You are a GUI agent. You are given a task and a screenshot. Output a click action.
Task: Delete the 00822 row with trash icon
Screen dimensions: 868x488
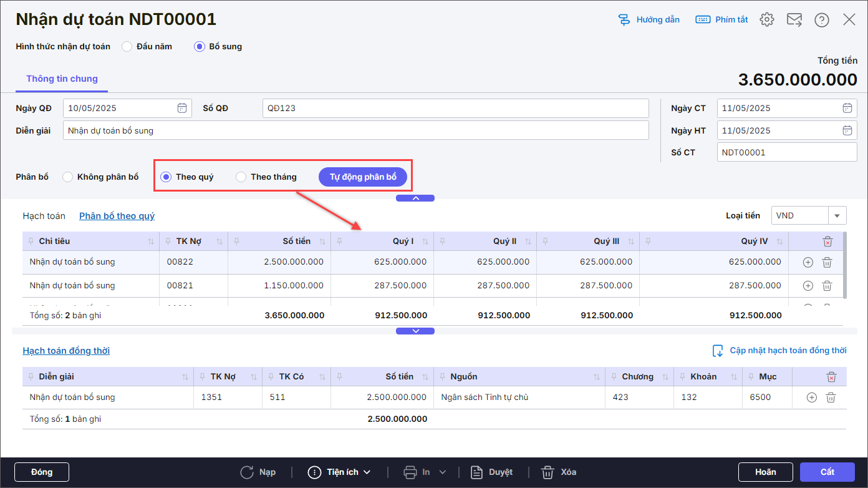tap(827, 263)
